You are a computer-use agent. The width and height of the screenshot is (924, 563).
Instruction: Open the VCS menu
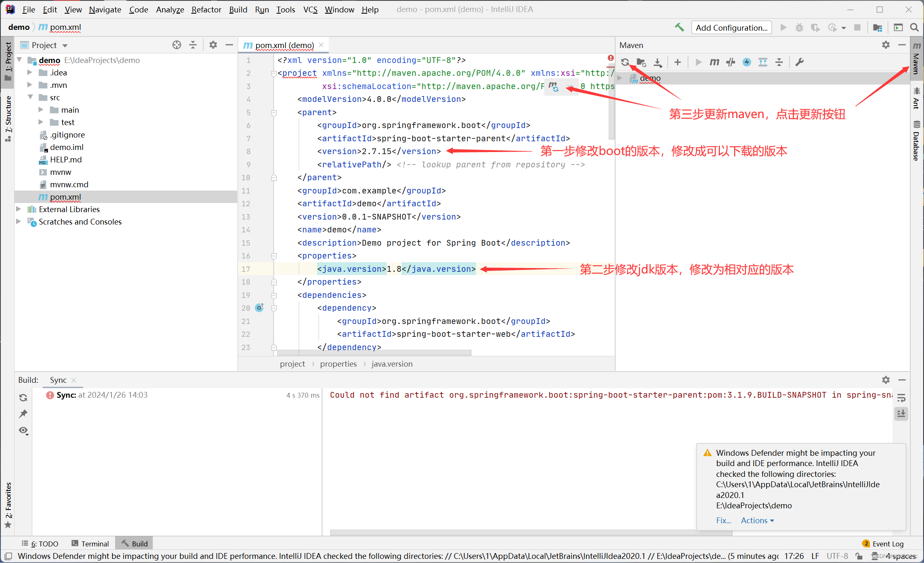point(310,9)
